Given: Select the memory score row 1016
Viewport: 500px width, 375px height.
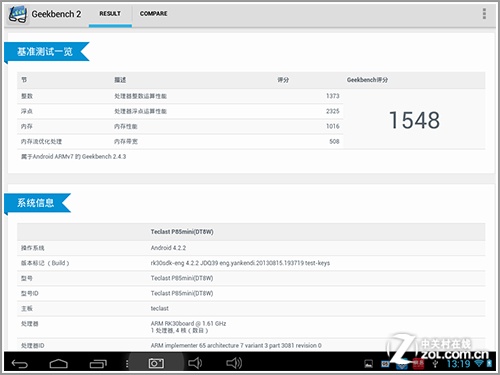Looking at the screenshot, I should pyautogui.click(x=180, y=126).
